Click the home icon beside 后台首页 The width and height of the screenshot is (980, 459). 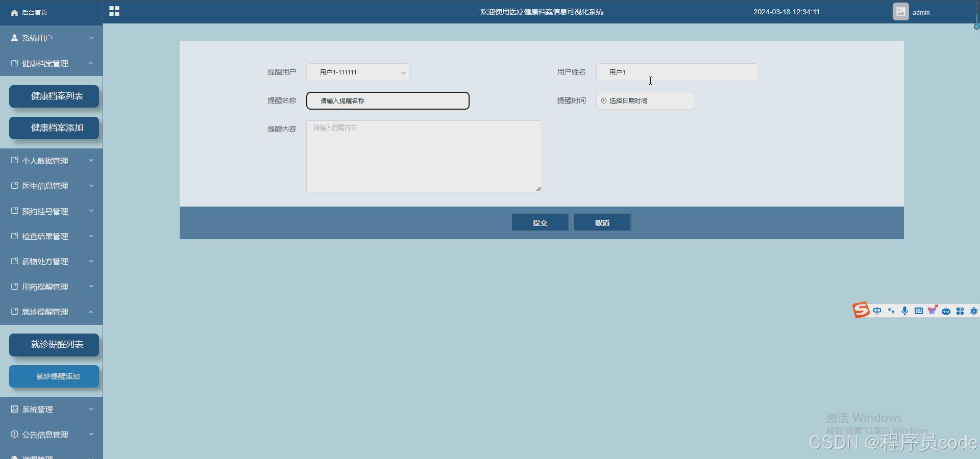14,13
